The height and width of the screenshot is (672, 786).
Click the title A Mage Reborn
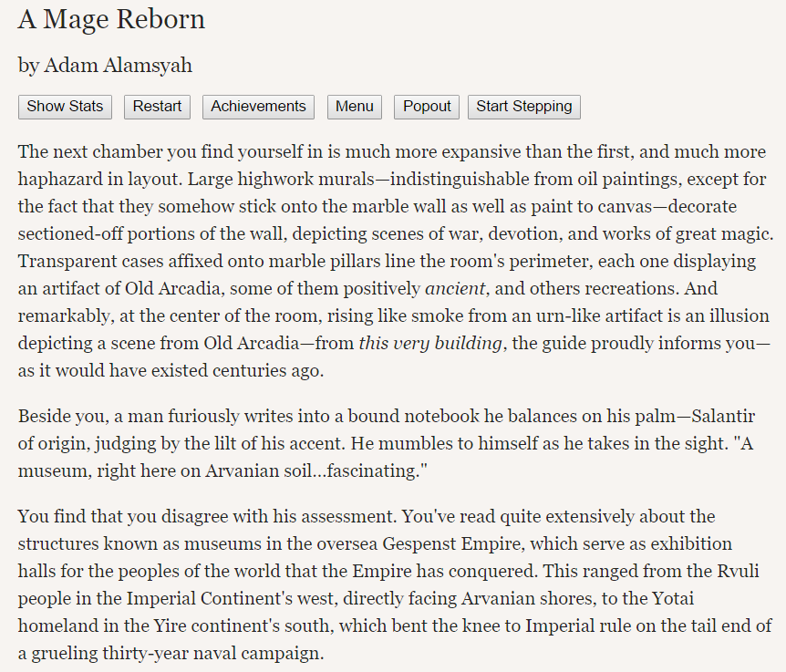pyautogui.click(x=111, y=20)
